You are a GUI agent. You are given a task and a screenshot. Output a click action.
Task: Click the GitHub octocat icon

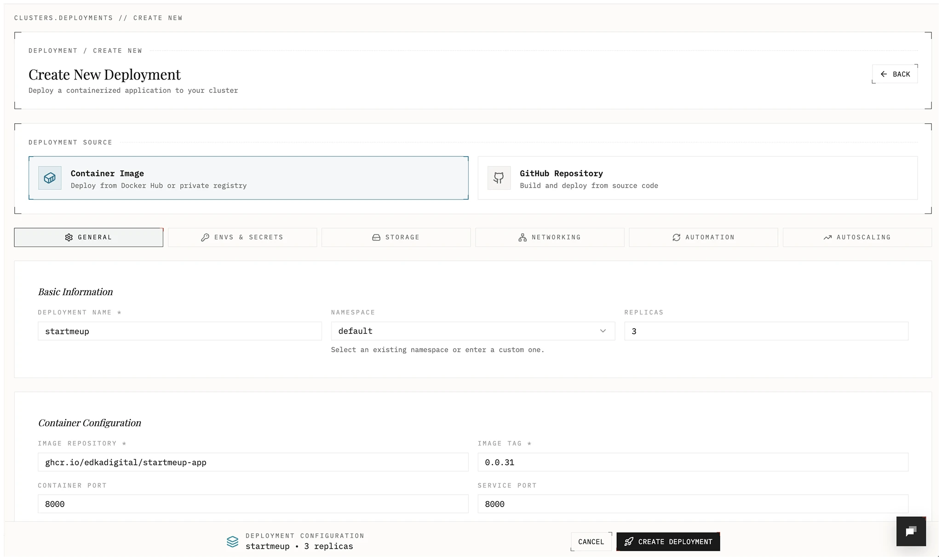coord(499,178)
